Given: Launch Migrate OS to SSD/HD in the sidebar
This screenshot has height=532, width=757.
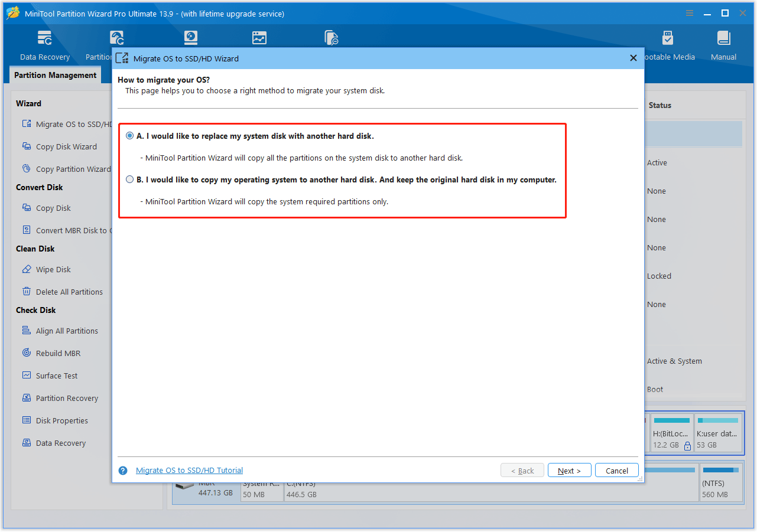Looking at the screenshot, I should pyautogui.click(x=67, y=124).
